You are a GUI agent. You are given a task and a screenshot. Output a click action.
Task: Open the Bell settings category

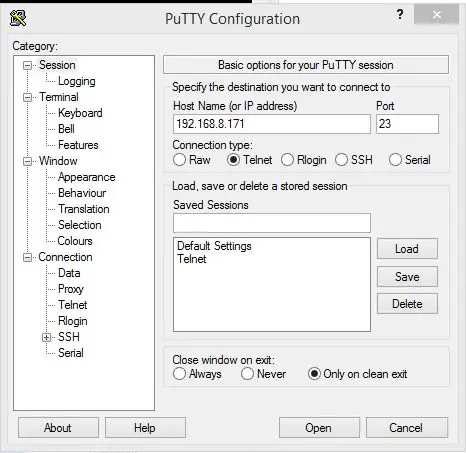pos(66,129)
